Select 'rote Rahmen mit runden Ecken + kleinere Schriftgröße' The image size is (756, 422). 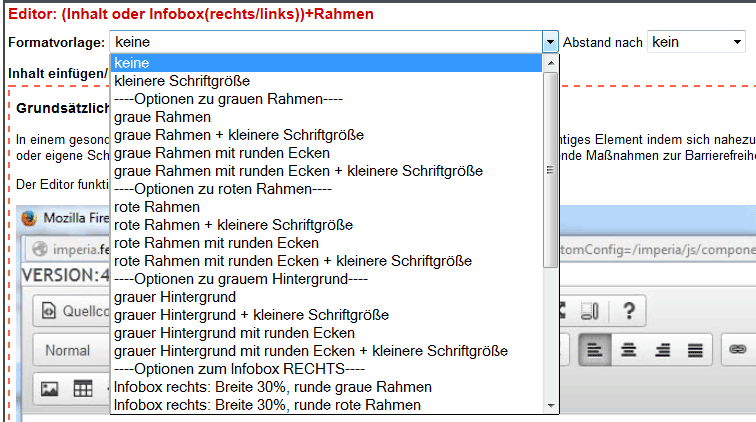click(x=326, y=261)
